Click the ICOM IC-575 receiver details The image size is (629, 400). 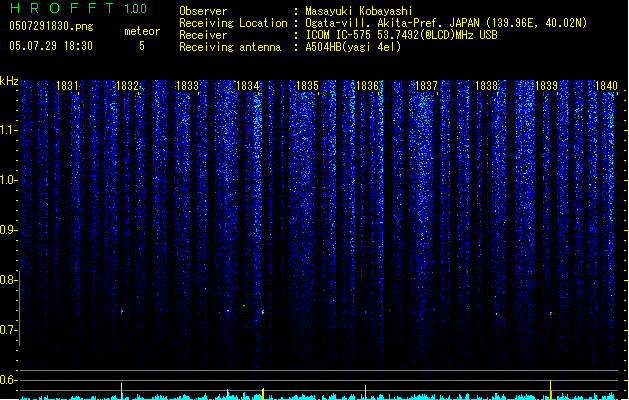pyautogui.click(x=401, y=35)
